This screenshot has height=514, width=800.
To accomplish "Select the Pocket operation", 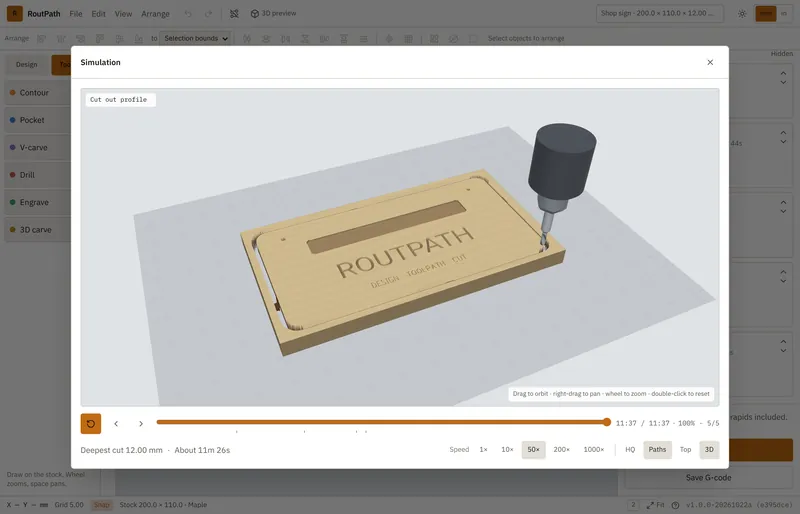I will point(38,120).
